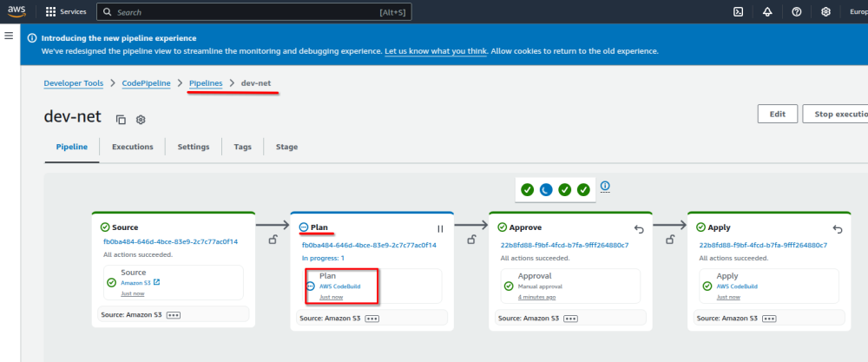Click Just now timestamp in Apply action
This screenshot has height=362, width=868.
pyautogui.click(x=728, y=297)
